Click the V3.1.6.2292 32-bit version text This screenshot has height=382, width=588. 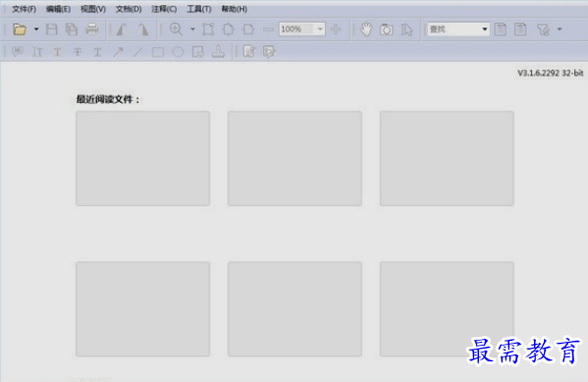coord(550,74)
